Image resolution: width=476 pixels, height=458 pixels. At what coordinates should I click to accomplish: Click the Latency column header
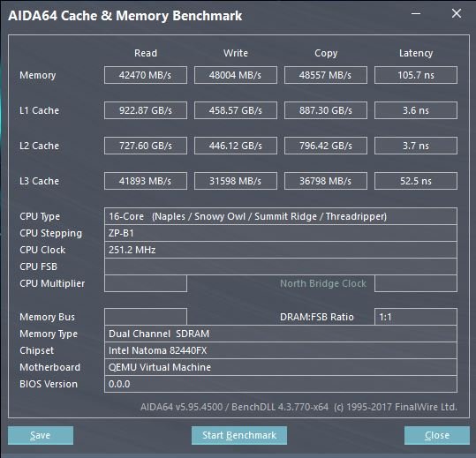click(x=416, y=53)
